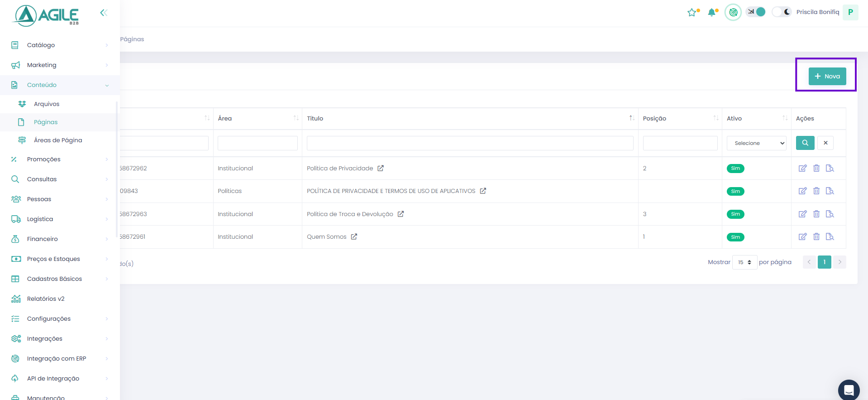Image resolution: width=868 pixels, height=400 pixels.
Task: Open Quem Somos title link
Action: [x=326, y=236]
